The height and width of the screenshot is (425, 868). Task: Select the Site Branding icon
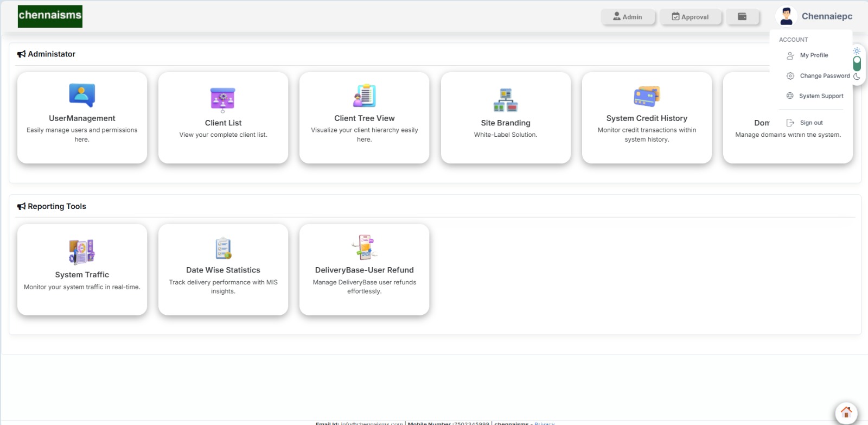click(506, 100)
